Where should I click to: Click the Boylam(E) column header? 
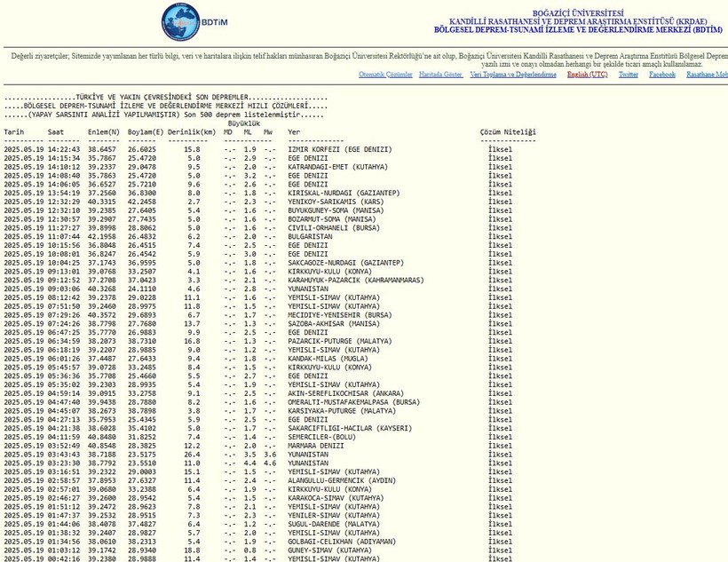pos(146,132)
